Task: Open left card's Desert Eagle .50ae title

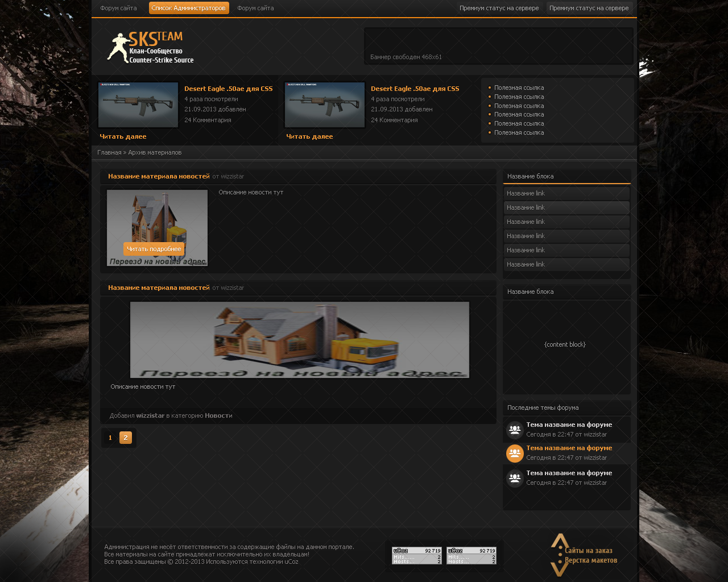Action: [229, 89]
